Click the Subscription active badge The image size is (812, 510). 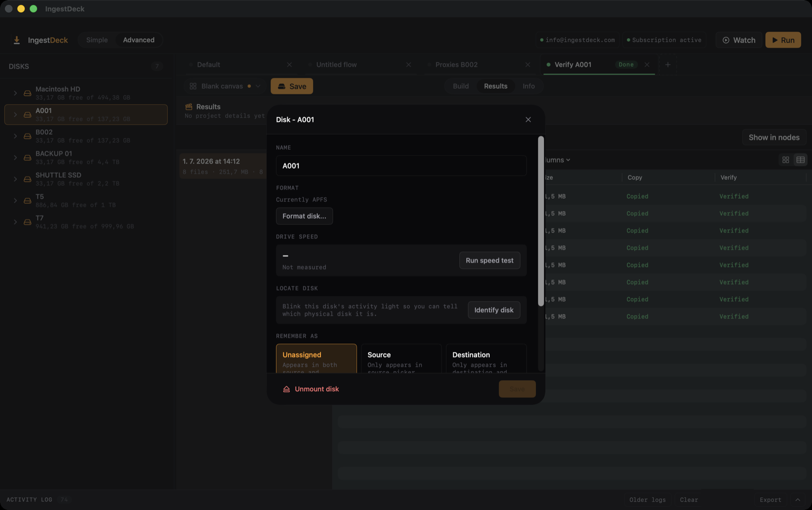pos(664,40)
